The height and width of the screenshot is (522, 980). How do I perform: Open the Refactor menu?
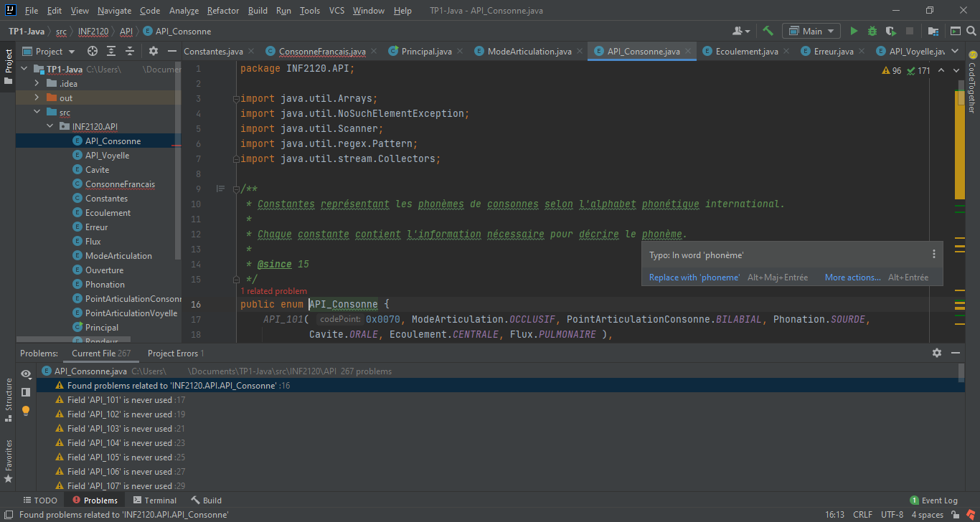click(223, 11)
